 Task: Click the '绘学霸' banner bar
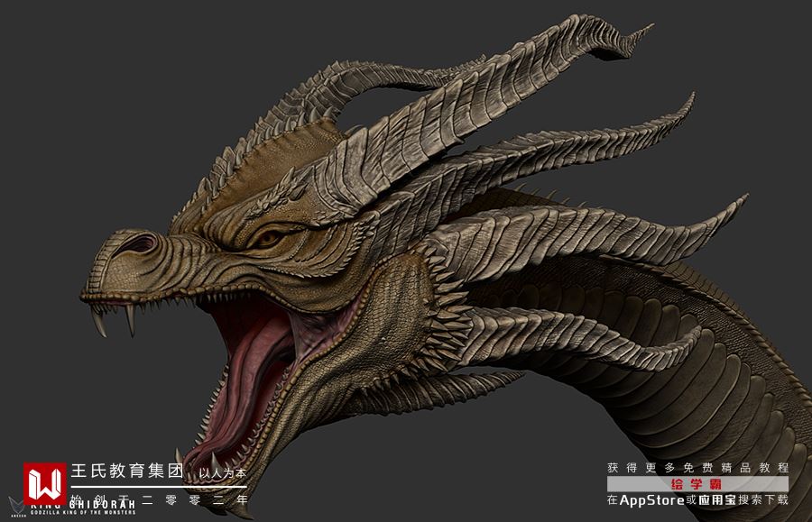(697, 484)
